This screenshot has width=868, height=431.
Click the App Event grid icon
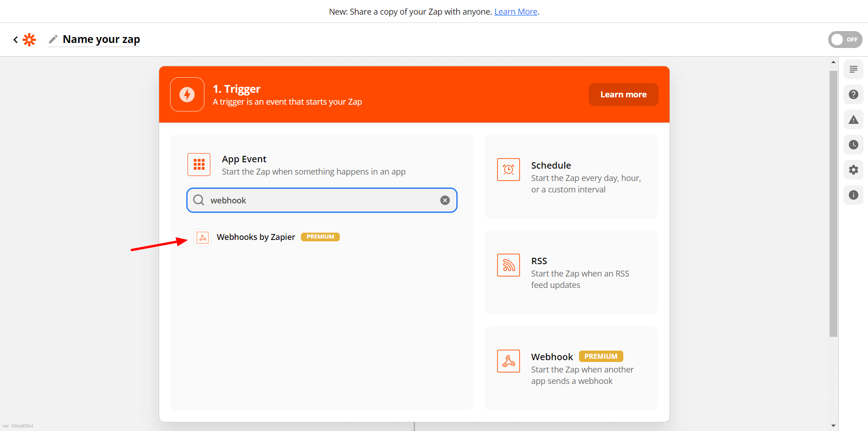(199, 165)
